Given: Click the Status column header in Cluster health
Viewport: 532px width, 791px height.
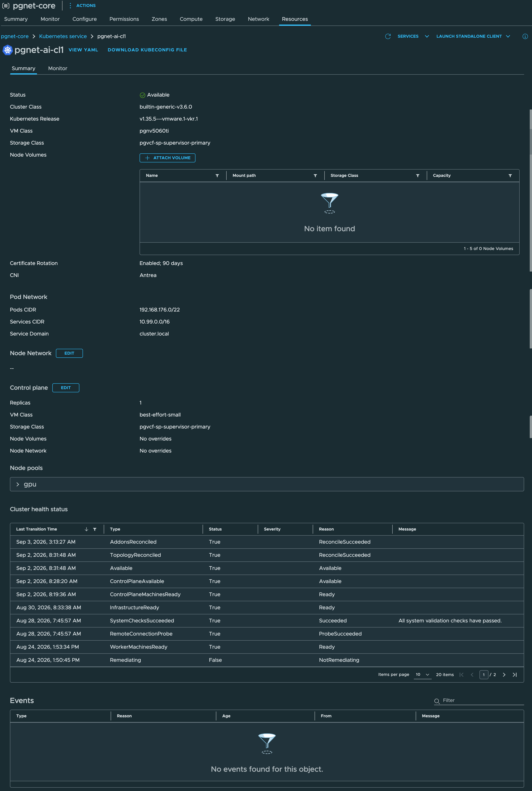Looking at the screenshot, I should [x=215, y=529].
